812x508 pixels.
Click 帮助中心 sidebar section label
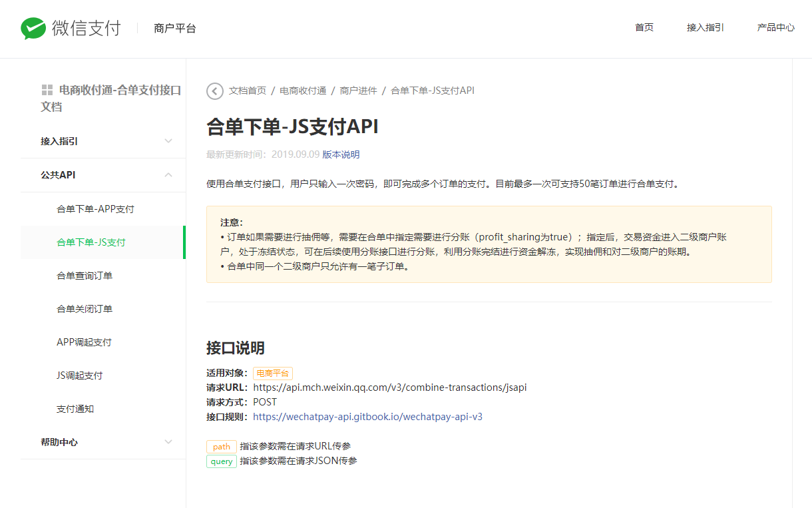pyautogui.click(x=59, y=442)
